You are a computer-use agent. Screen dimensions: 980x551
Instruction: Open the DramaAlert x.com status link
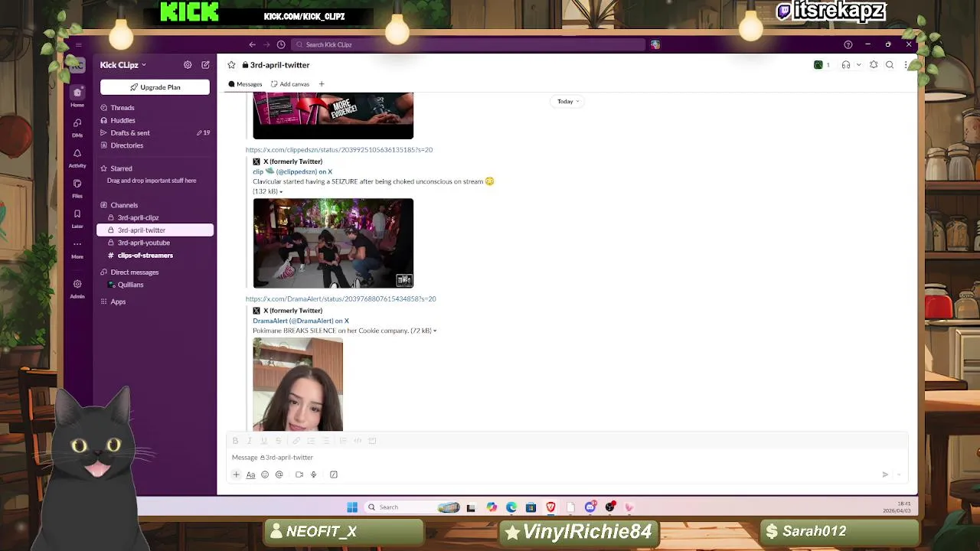point(341,299)
